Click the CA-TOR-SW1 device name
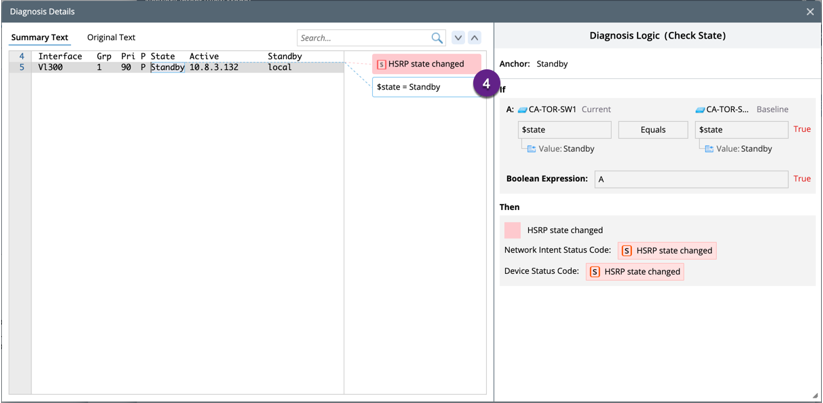 (553, 110)
